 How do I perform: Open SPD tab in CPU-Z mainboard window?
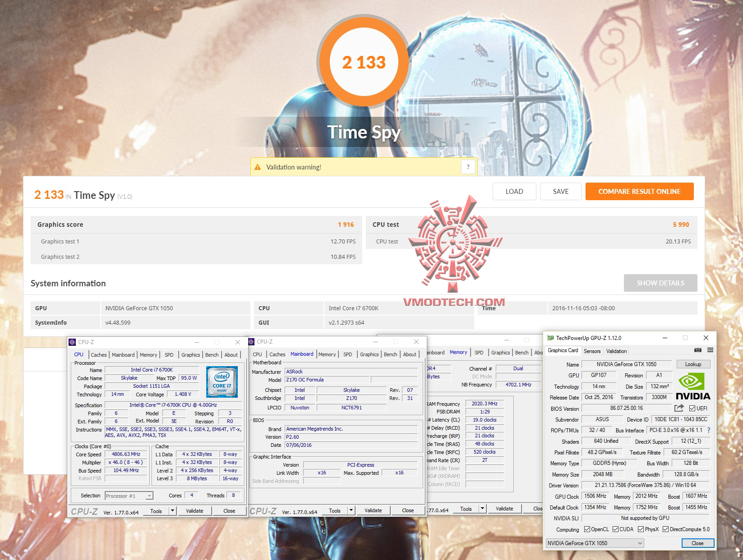pyautogui.click(x=347, y=354)
